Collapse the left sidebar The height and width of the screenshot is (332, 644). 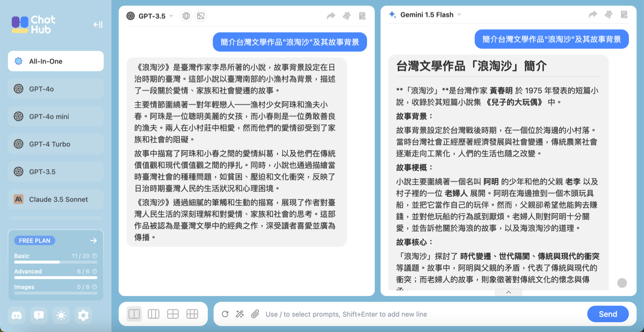(98, 25)
